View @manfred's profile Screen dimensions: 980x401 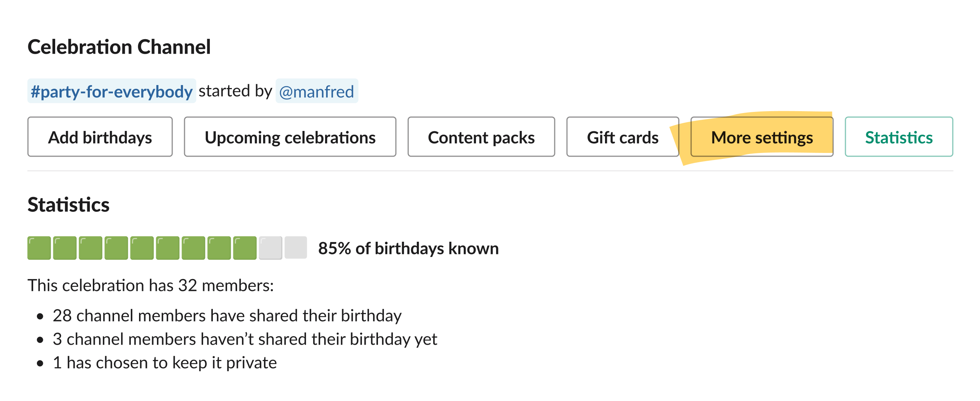(316, 91)
